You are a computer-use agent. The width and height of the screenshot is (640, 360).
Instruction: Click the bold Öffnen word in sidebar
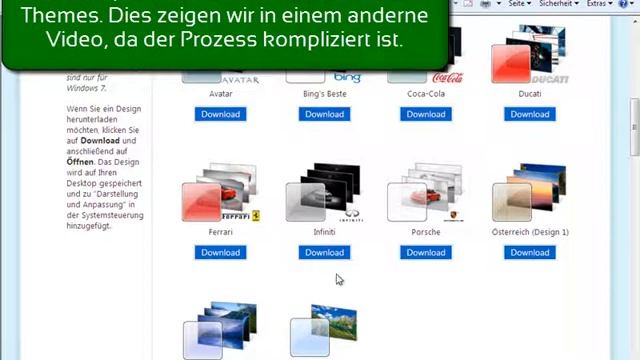pos(80,162)
